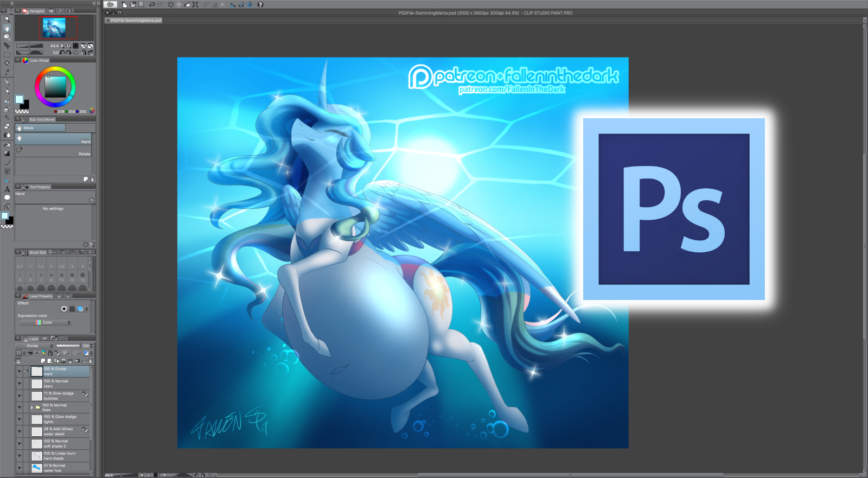The height and width of the screenshot is (478, 868).
Task: Pick brush size 10 preset
Action: coord(62,276)
